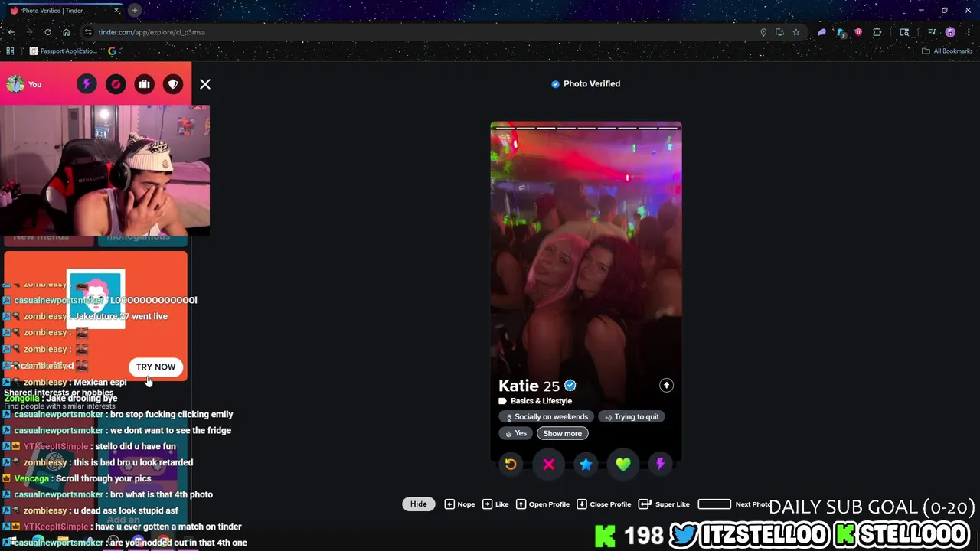Screen dimensions: 980x551
Task: Open the Google bookmark icon
Action: coord(112,51)
